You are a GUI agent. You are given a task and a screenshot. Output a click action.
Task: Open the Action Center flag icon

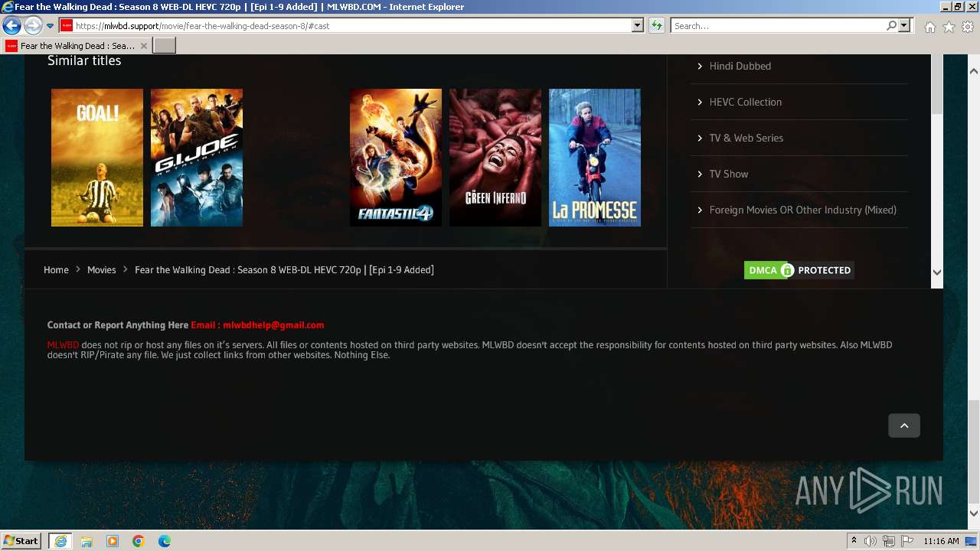pos(907,541)
